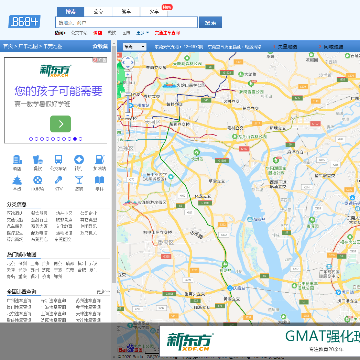Select the gas station pump icon
360x360 pixels.
point(99,160)
